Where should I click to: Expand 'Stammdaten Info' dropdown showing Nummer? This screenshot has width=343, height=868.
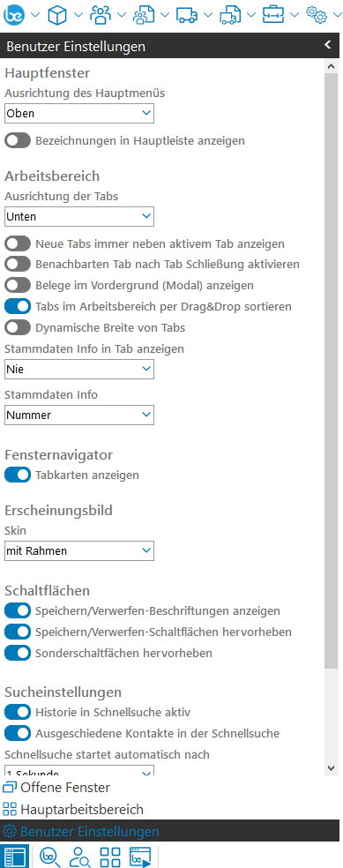pos(79,415)
